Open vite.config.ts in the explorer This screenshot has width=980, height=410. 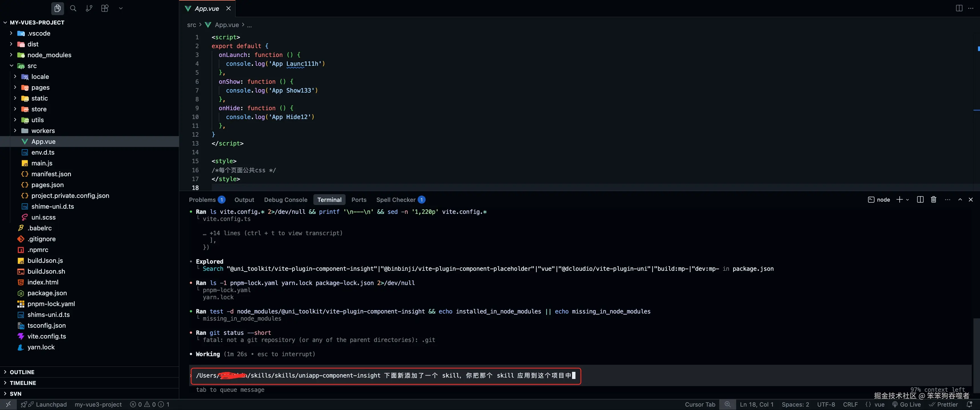point(46,336)
